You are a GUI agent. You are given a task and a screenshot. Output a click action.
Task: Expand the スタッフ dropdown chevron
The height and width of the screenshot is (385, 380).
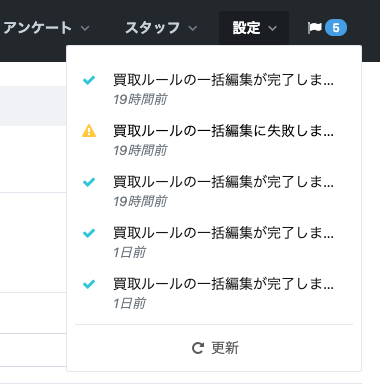[x=193, y=28]
